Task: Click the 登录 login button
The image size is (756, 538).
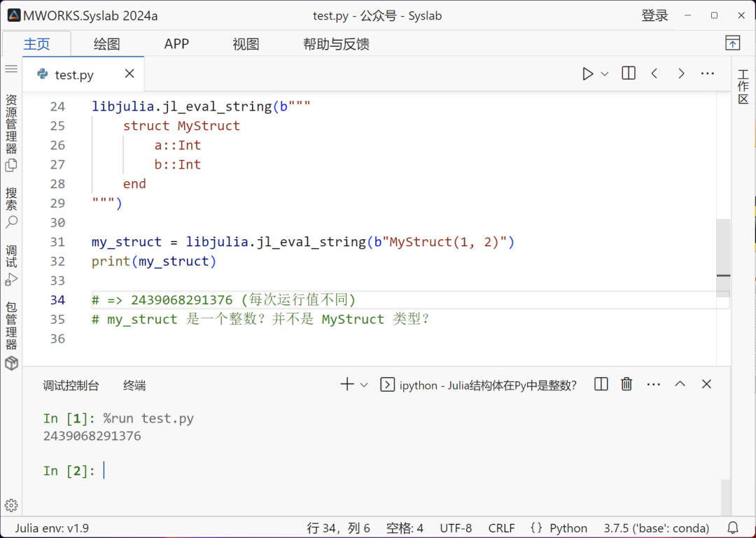Action: [654, 15]
